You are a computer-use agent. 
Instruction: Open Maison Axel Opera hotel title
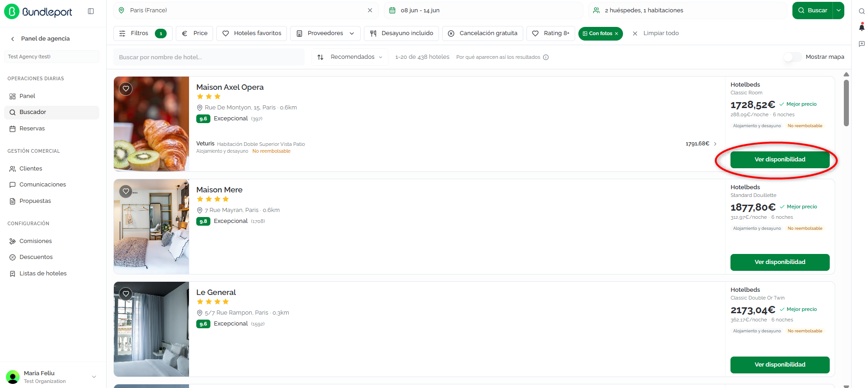point(230,87)
